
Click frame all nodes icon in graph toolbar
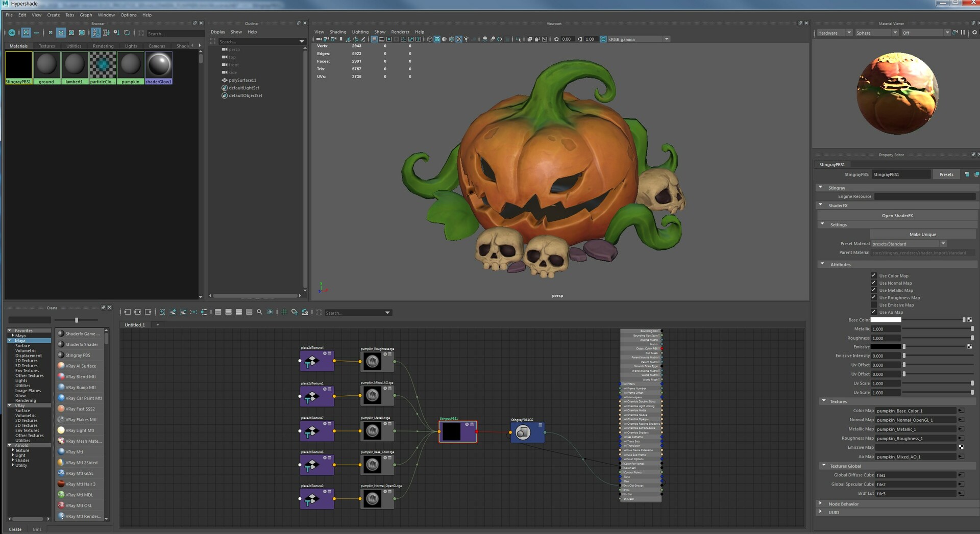pos(162,312)
